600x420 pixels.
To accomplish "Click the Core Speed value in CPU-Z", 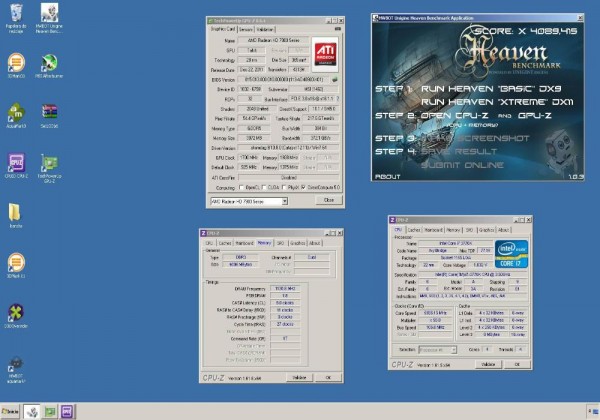I will (x=435, y=313).
